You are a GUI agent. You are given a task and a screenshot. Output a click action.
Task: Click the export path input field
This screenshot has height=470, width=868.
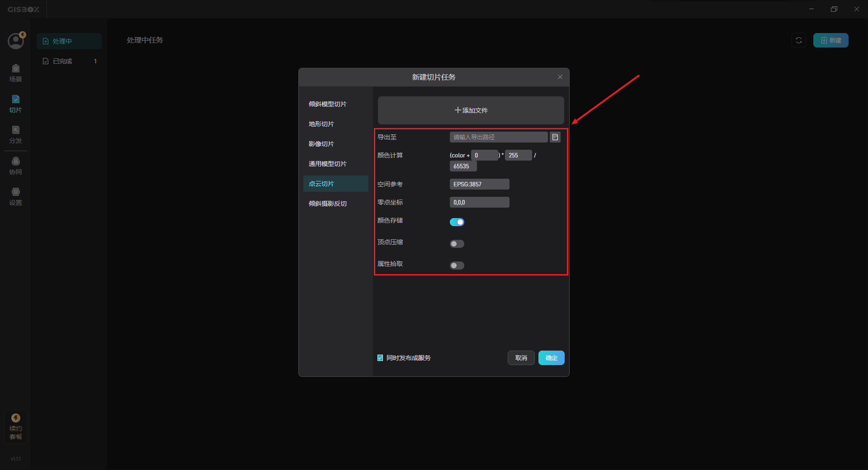(x=499, y=137)
